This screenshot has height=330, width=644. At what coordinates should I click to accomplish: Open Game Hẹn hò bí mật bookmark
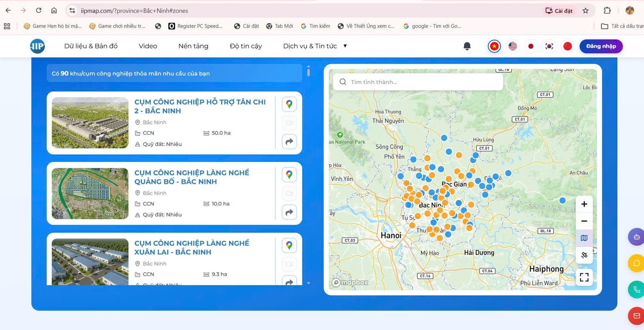52,26
